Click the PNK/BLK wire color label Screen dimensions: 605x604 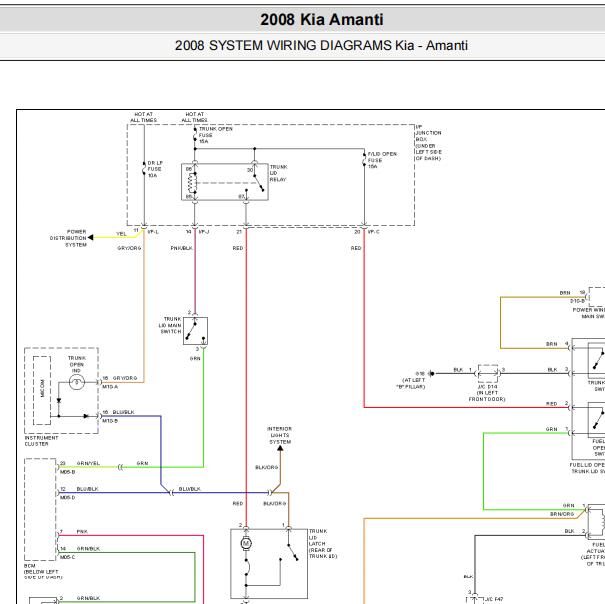pyautogui.click(x=181, y=248)
